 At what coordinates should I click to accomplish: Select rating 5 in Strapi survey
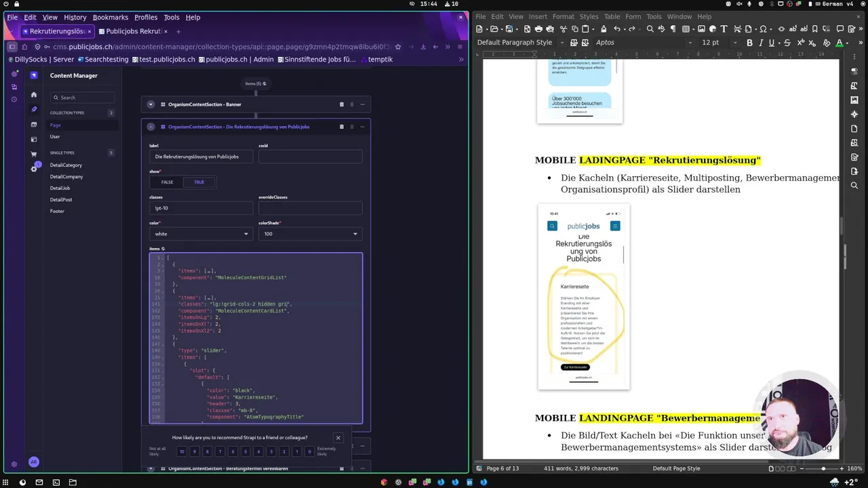click(245, 451)
